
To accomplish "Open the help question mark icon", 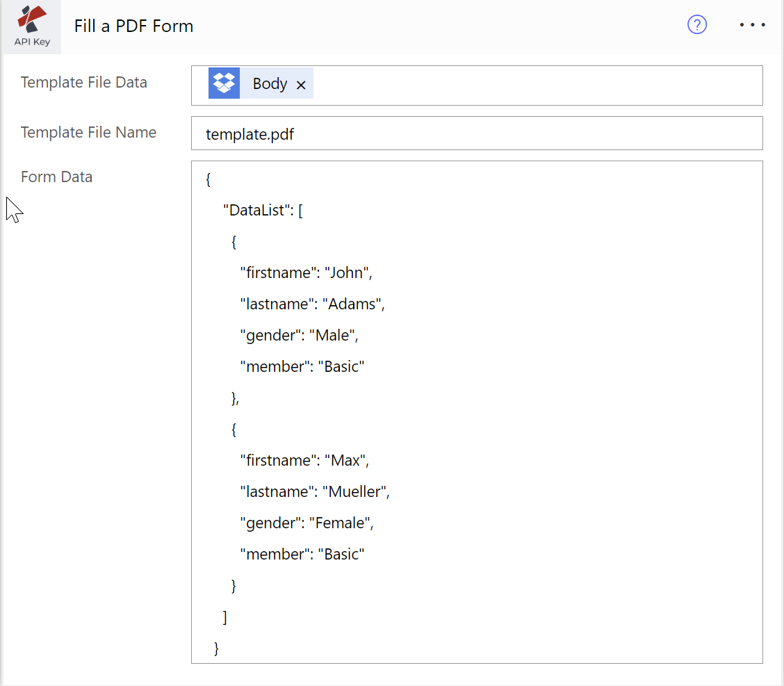I will [697, 24].
